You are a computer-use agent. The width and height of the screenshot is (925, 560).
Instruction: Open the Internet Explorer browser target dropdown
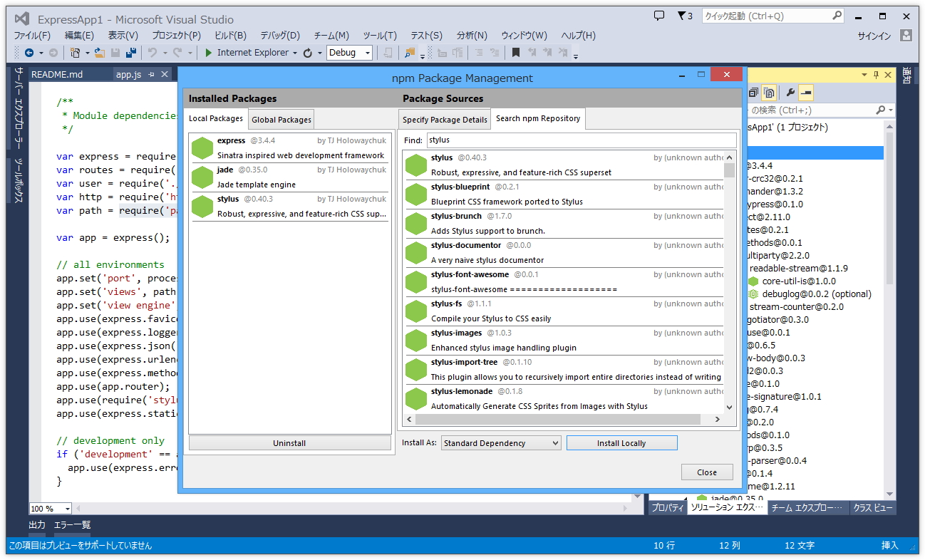point(294,53)
